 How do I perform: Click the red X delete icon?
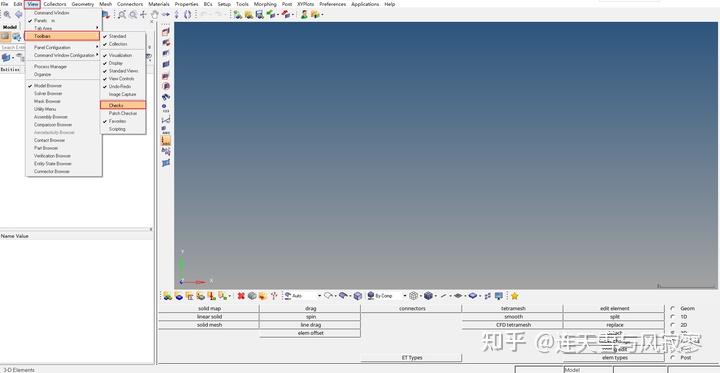[x=241, y=296]
